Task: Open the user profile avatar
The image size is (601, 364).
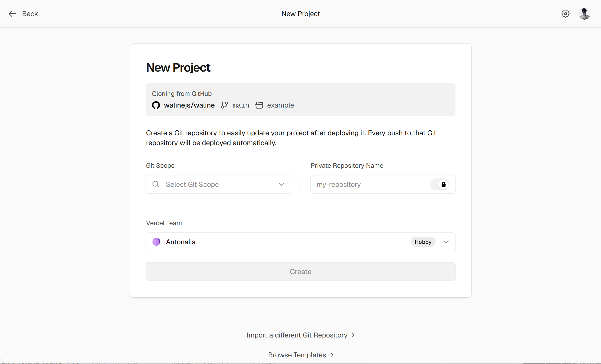Action: (584, 14)
